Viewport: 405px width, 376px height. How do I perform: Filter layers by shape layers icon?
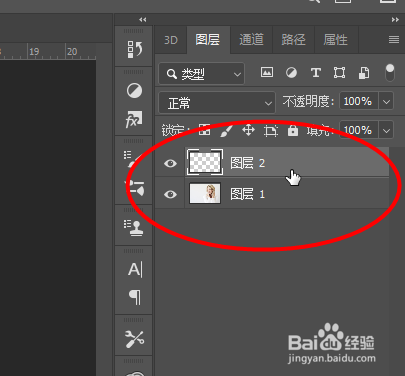[x=339, y=73]
